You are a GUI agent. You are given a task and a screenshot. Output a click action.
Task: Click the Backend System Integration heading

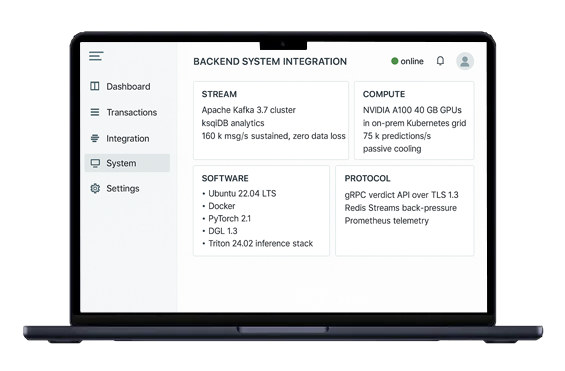pyautogui.click(x=270, y=62)
